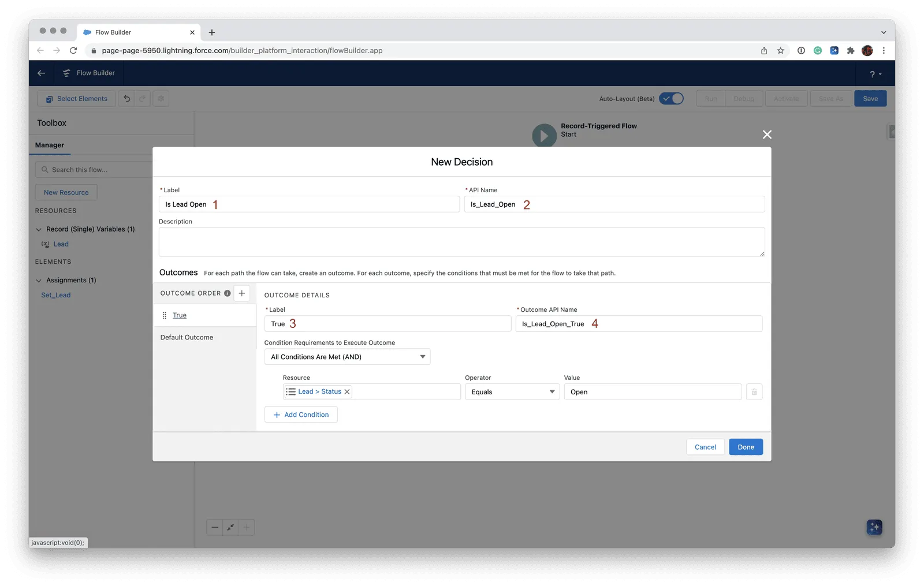The height and width of the screenshot is (586, 924).
Task: Click the New Resource button
Action: pos(66,192)
